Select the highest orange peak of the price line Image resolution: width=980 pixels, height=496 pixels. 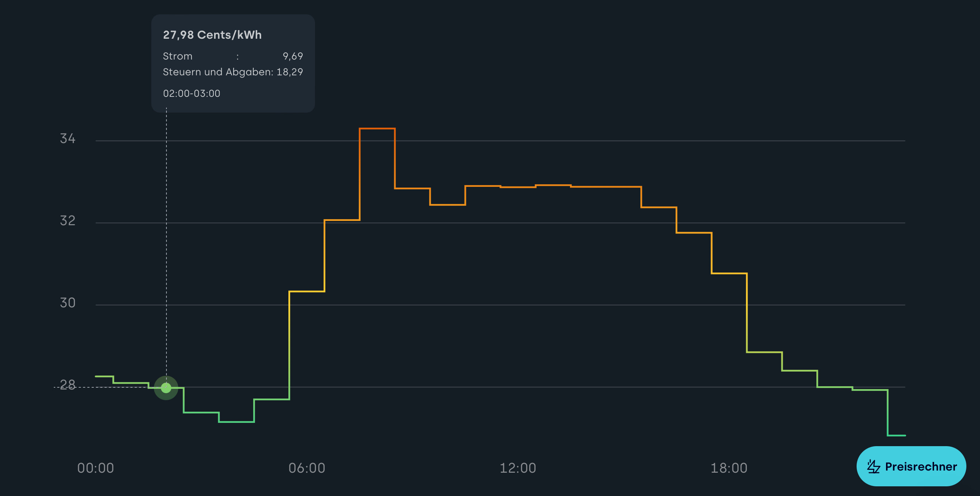click(x=377, y=128)
